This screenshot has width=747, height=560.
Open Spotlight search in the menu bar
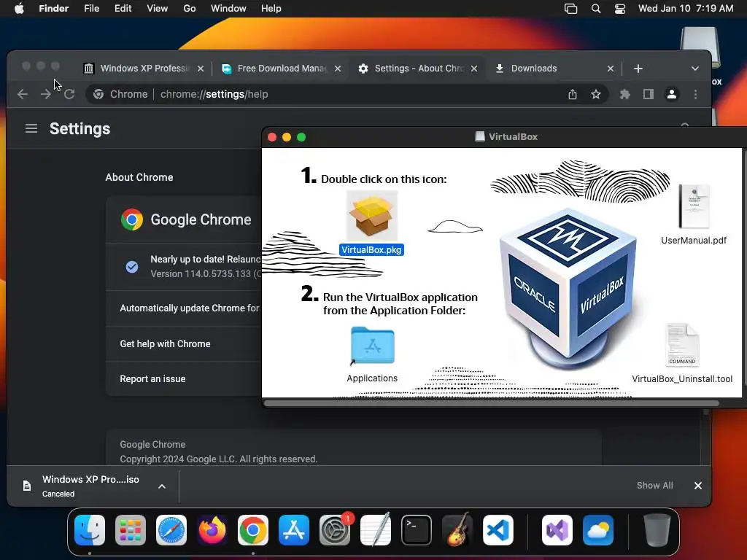pyautogui.click(x=596, y=9)
